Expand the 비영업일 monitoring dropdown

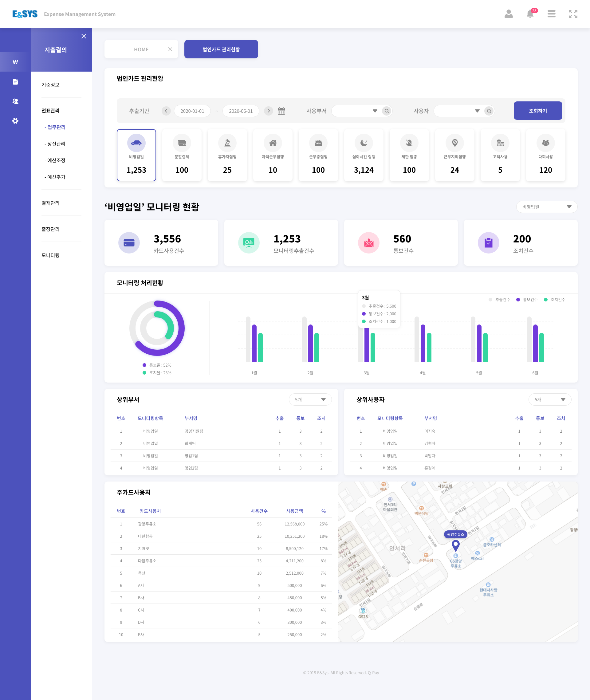547,207
